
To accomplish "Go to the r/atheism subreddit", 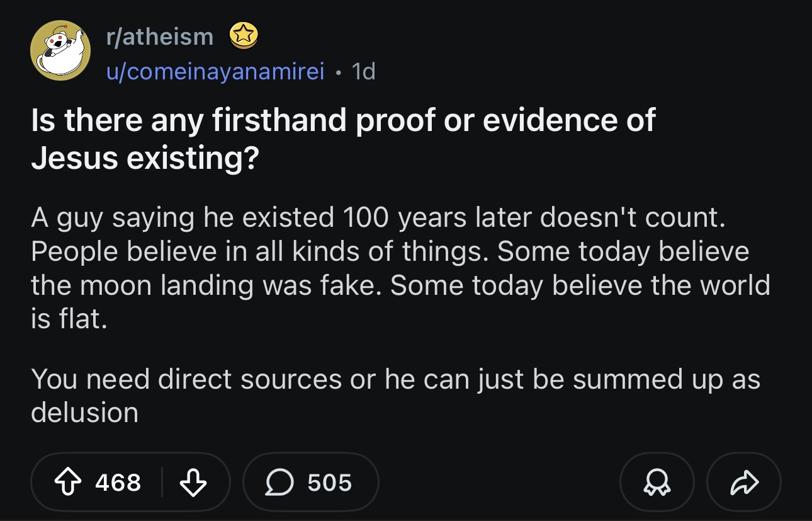I will 159,37.
